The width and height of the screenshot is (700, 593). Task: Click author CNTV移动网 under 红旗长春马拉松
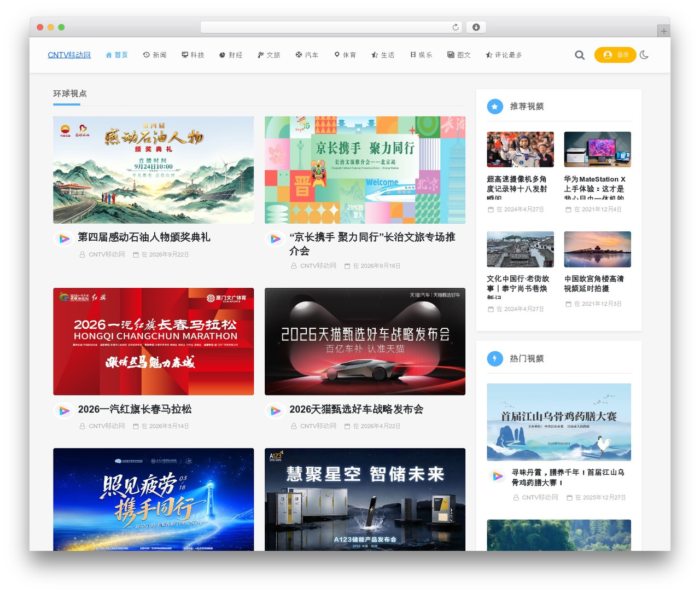[107, 426]
